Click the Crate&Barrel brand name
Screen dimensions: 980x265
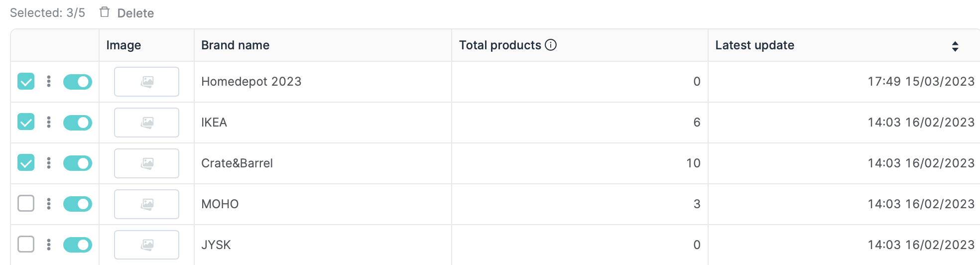click(x=237, y=163)
